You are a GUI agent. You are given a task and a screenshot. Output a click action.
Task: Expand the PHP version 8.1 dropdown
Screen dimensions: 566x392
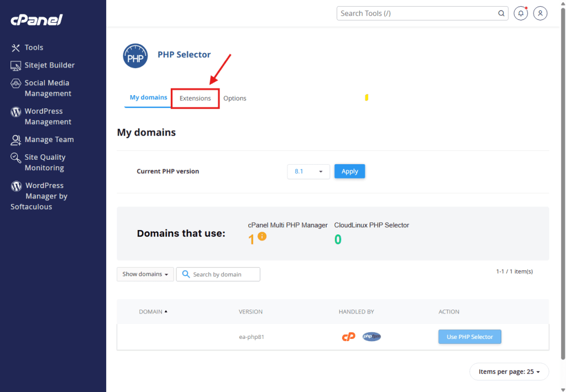pyautogui.click(x=308, y=171)
